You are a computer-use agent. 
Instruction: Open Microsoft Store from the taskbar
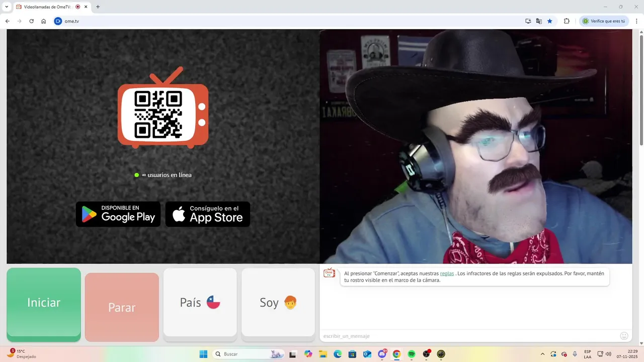tap(352, 354)
